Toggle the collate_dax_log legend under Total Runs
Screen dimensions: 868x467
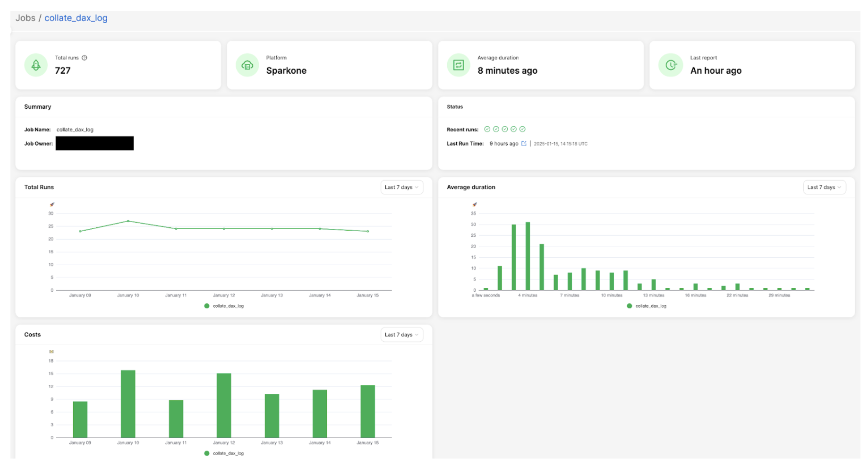[224, 306]
